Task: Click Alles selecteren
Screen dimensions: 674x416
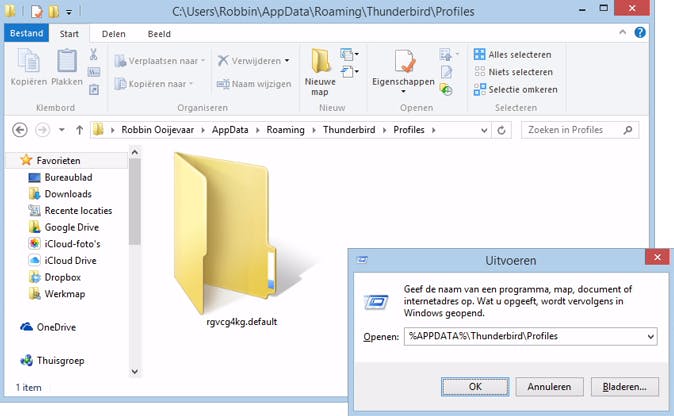Action: (x=512, y=55)
